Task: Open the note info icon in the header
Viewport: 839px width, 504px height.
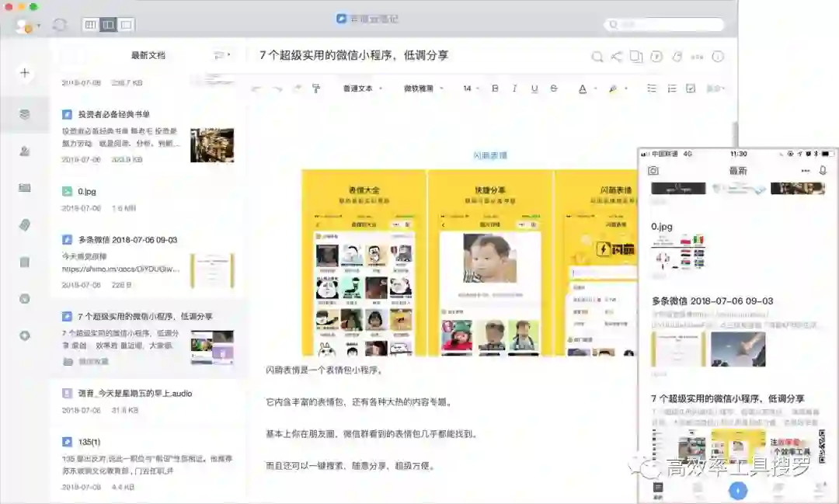Action: click(x=718, y=56)
